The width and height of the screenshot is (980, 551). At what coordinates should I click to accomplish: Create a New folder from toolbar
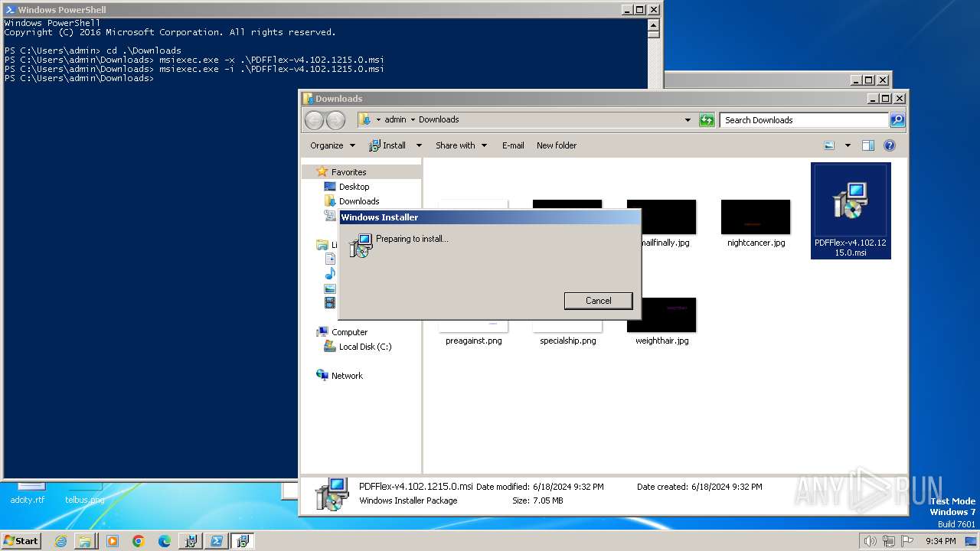(x=557, y=145)
